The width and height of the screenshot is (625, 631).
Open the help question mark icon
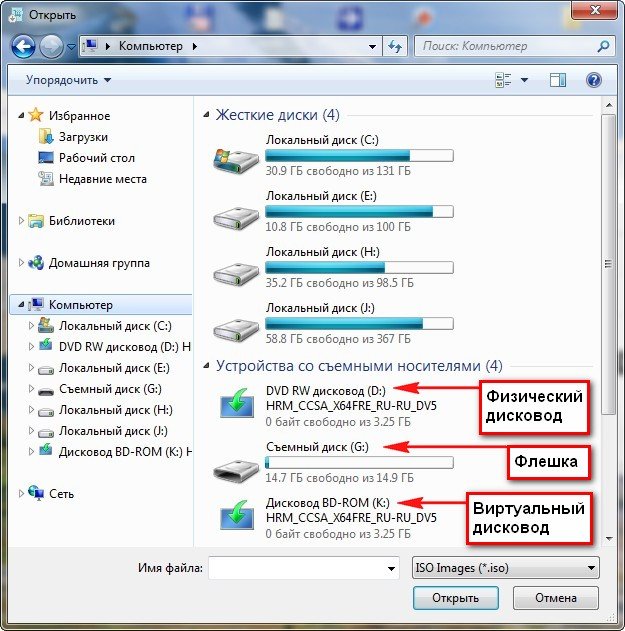click(x=594, y=80)
